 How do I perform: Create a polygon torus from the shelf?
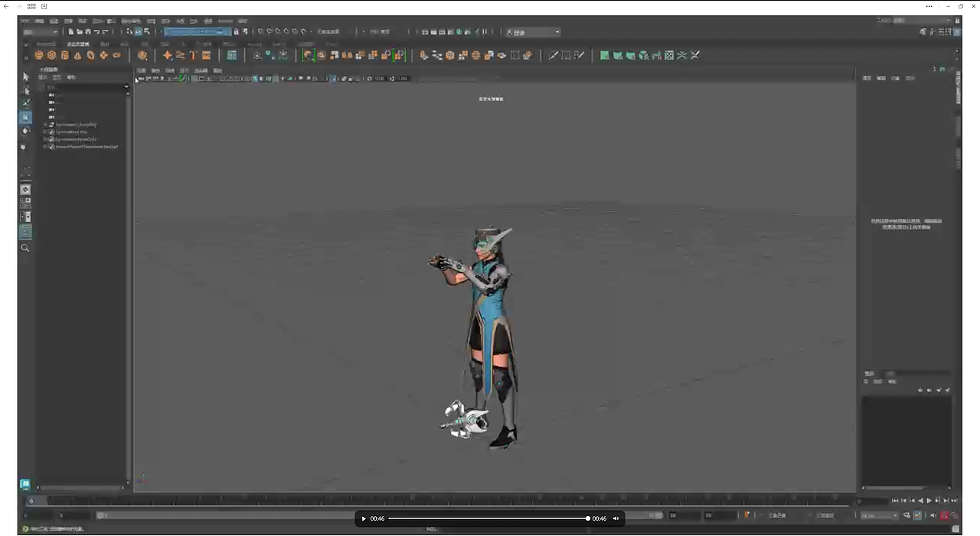90,55
